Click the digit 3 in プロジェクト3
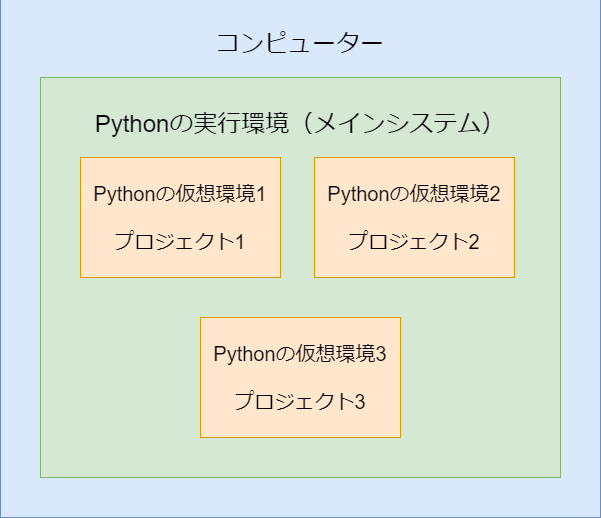Viewport: 601px width, 518px height. pos(359,402)
